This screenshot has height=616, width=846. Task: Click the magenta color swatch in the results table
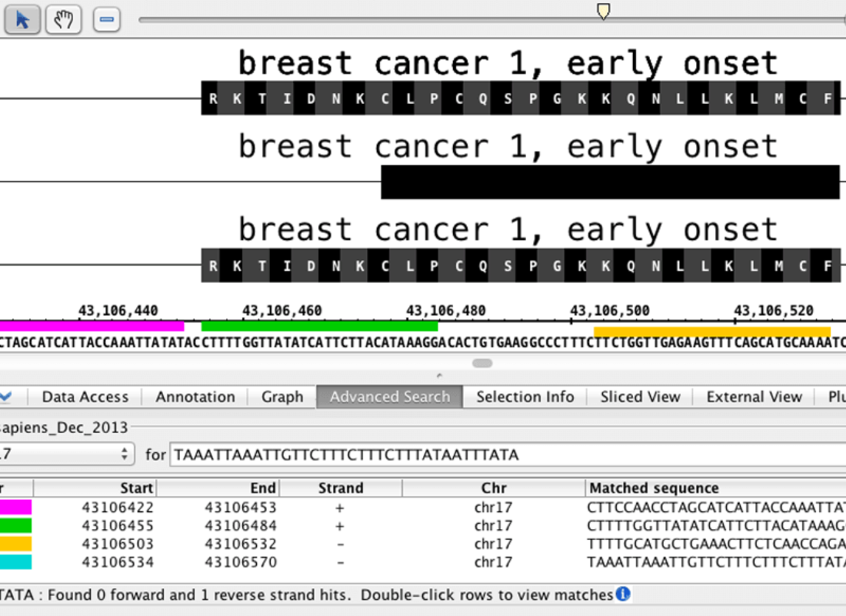coord(15,507)
